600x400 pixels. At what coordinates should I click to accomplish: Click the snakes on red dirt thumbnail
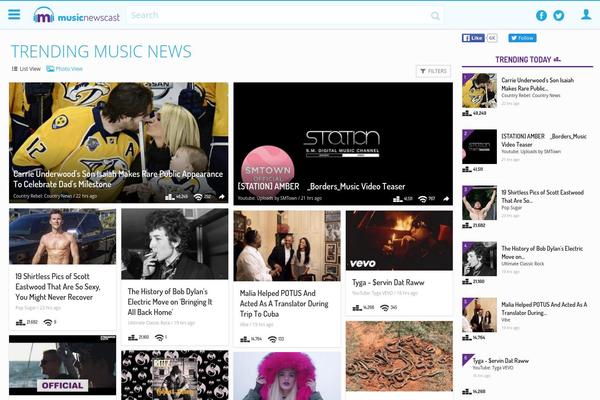(x=399, y=356)
